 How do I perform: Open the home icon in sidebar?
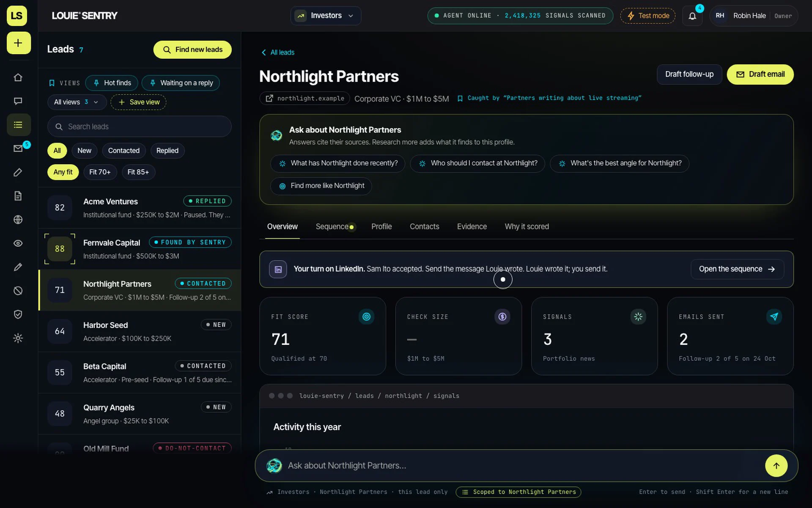18,77
